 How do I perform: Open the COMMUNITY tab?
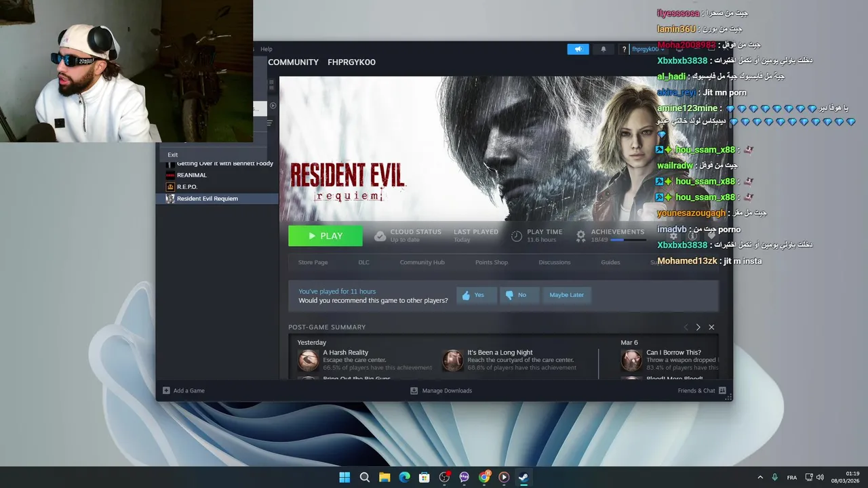click(293, 62)
